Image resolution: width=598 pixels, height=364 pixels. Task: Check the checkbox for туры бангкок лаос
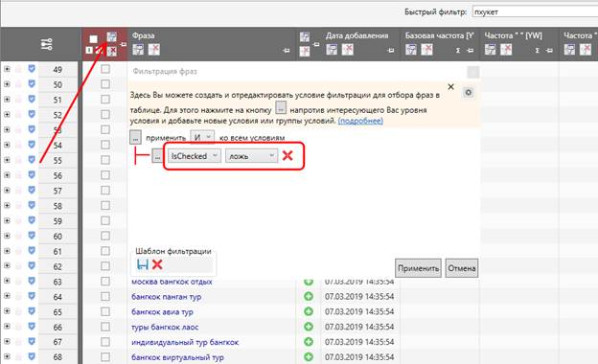[x=105, y=327]
